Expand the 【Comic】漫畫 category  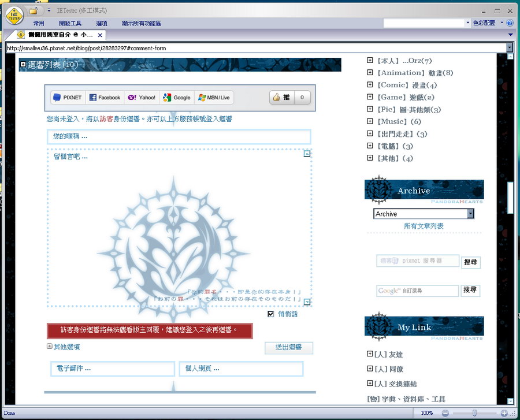click(x=370, y=84)
